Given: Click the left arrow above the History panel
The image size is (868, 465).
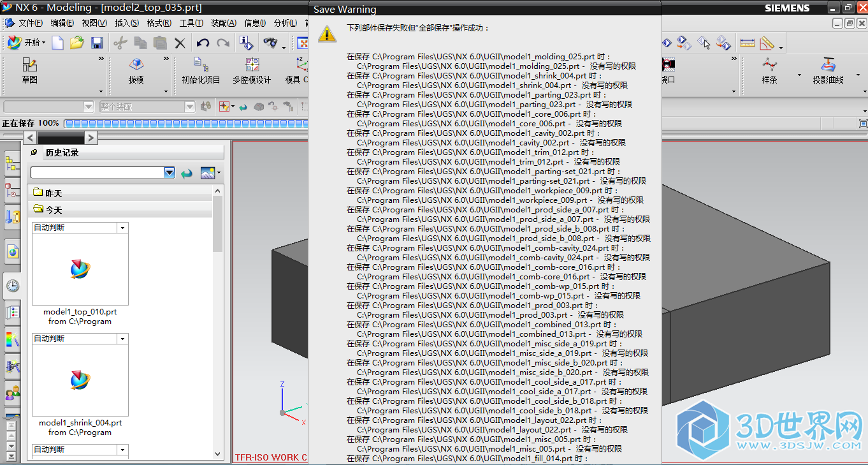Looking at the screenshot, I should (x=30, y=137).
